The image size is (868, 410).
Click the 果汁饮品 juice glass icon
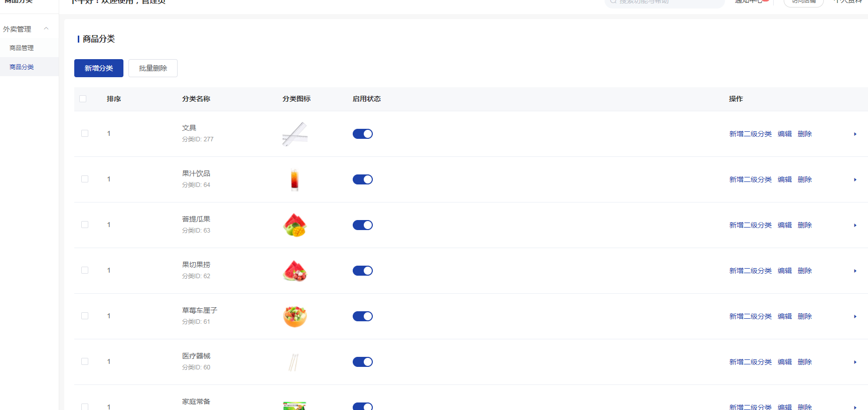[x=295, y=179]
